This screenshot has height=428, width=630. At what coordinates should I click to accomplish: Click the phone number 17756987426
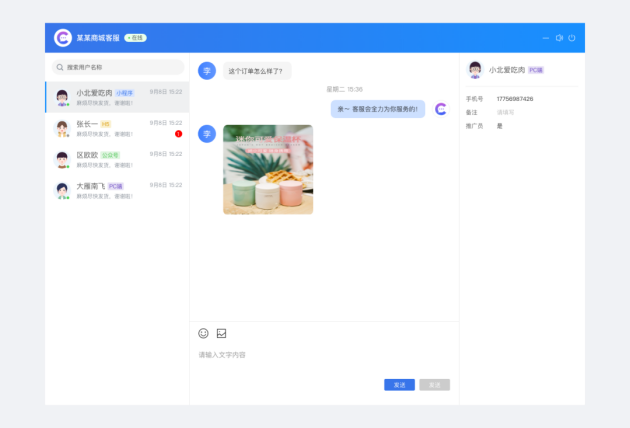coord(515,99)
